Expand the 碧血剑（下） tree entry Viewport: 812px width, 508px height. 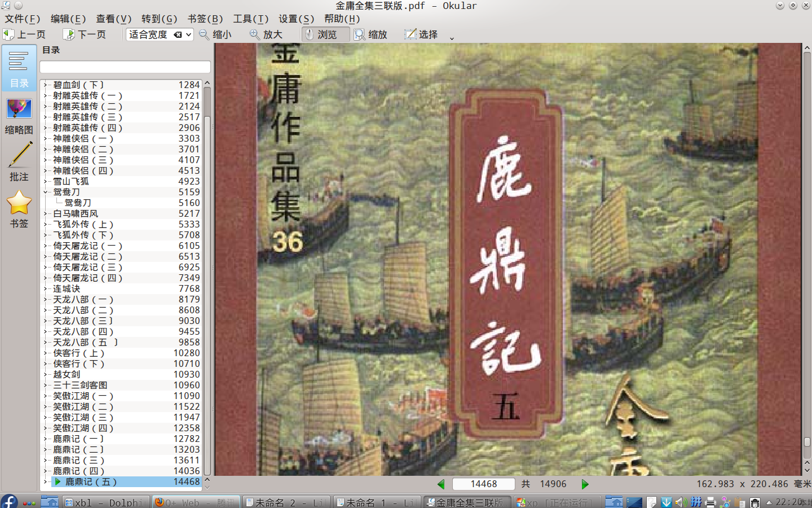tap(46, 85)
